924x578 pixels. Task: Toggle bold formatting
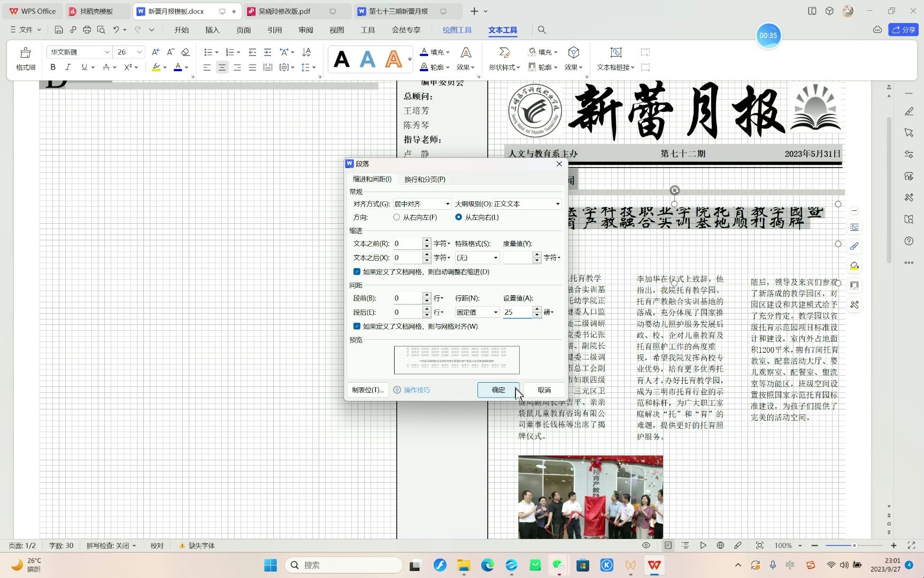(x=52, y=67)
